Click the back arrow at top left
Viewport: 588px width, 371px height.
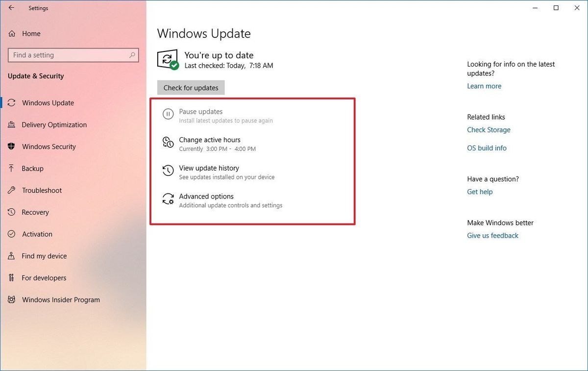click(x=11, y=8)
